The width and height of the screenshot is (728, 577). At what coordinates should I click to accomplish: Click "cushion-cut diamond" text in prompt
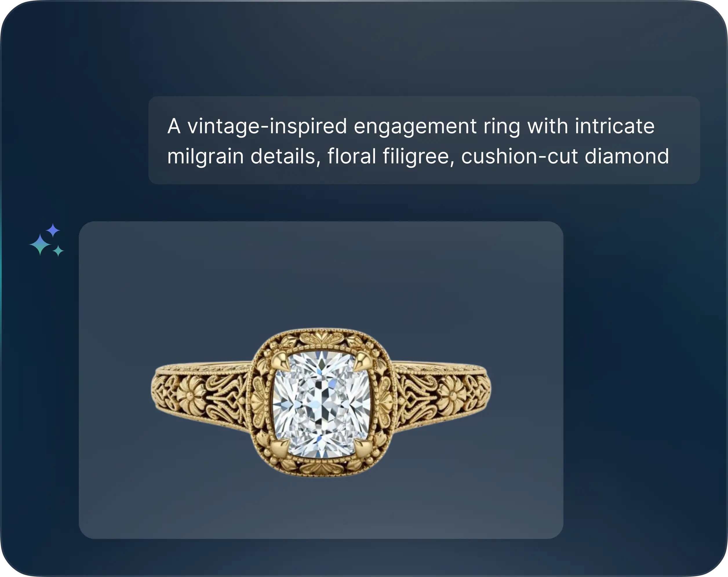(x=565, y=156)
